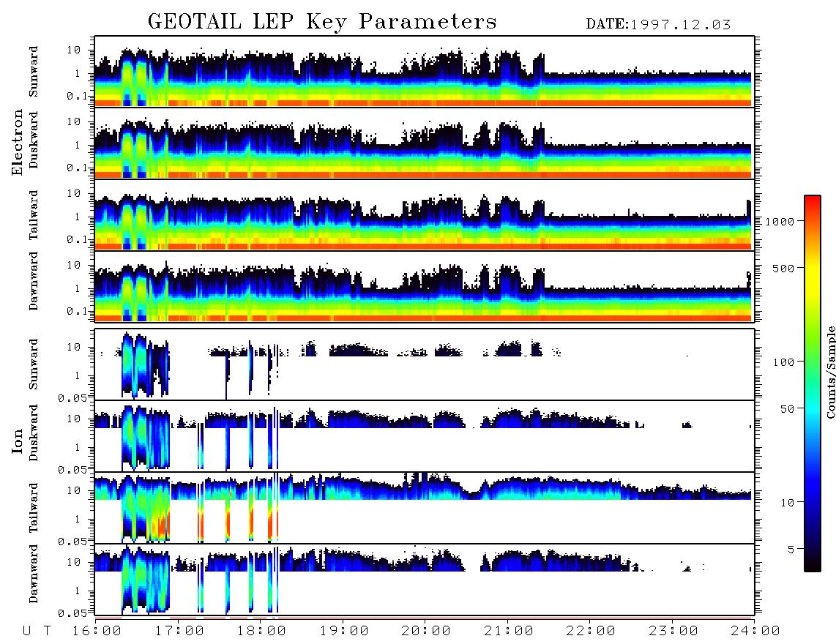The width and height of the screenshot is (836, 644).
Task: Click the Ion Dawnward spectrogram plot
Action: click(x=425, y=580)
